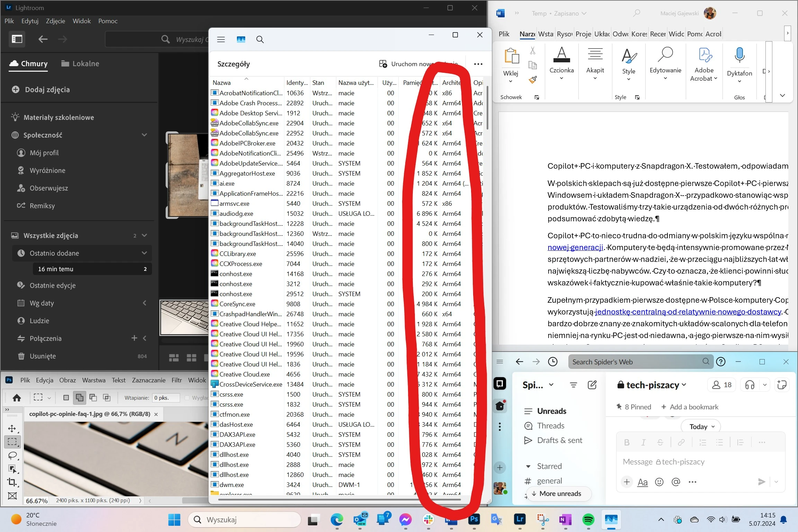Click the Format Painter brush in Word
The height and width of the screenshot is (532, 798).
point(533,80)
